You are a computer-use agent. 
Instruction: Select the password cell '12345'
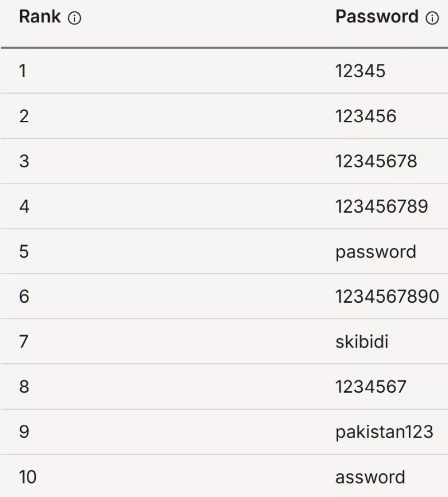361,71
